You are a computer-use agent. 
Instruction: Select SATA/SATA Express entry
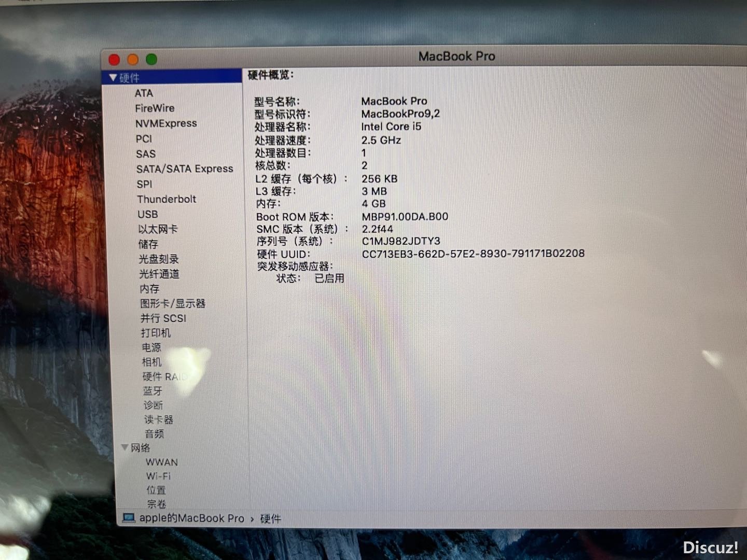click(x=185, y=169)
